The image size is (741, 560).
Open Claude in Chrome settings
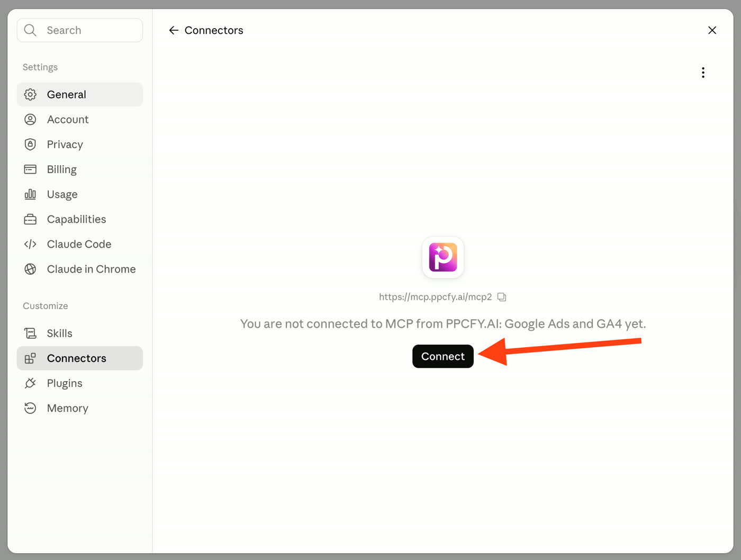click(x=91, y=269)
